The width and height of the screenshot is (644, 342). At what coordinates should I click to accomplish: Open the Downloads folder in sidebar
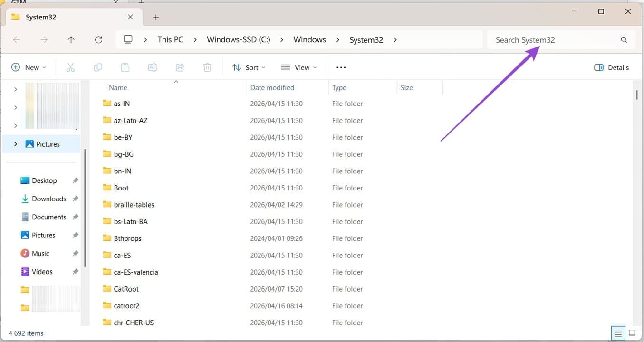click(49, 199)
